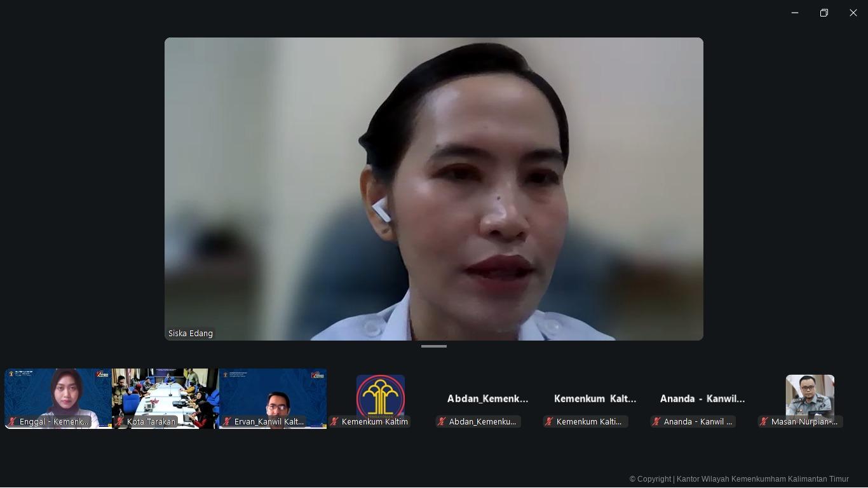This screenshot has height=488, width=868.
Task: Click the large Abdan_Kemenk name tile
Action: point(487,399)
